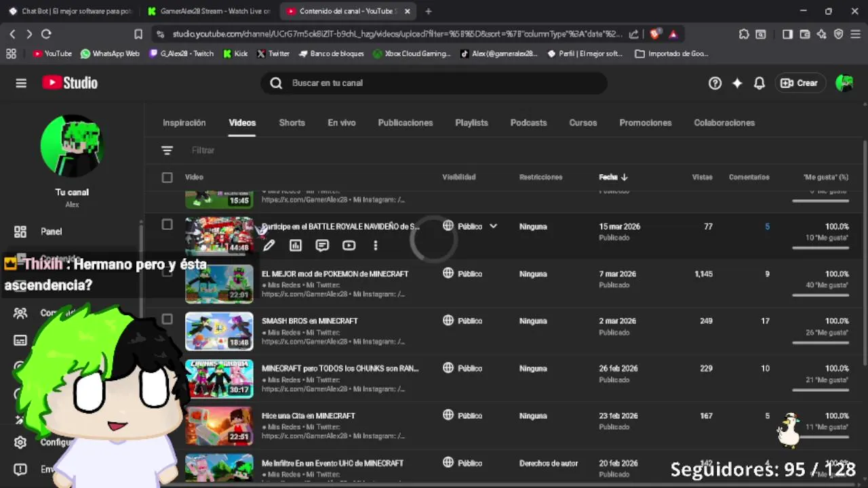Open the YouTube bookmark in bookmarks bar

[52, 54]
